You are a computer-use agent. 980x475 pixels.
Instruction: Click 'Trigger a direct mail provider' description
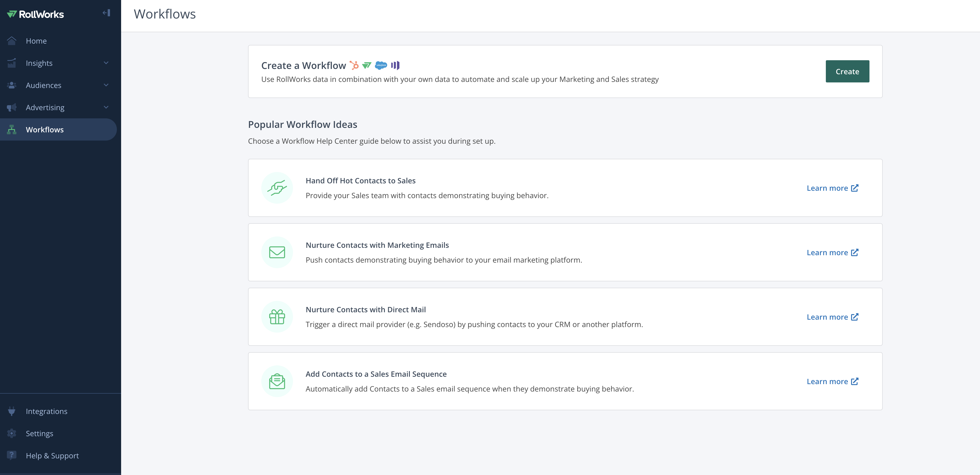(x=474, y=324)
